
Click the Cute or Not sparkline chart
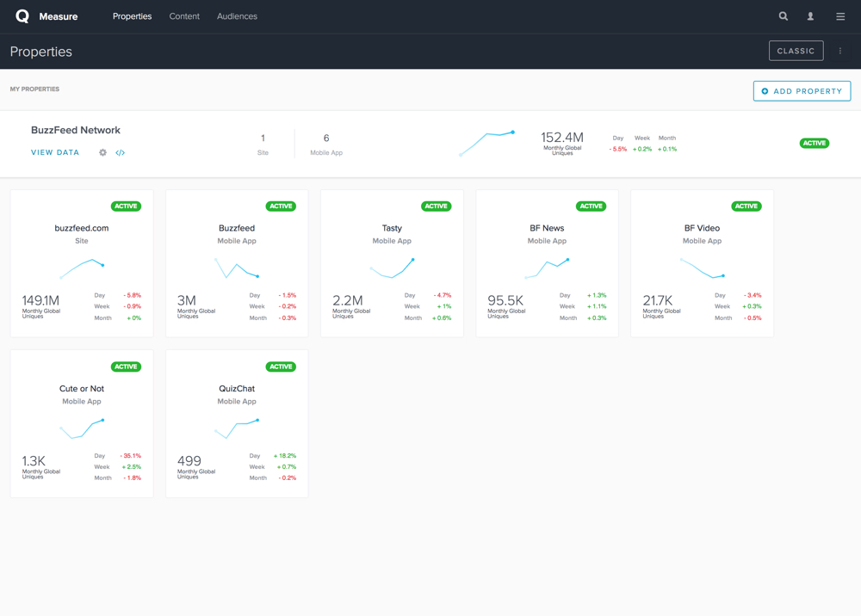82,429
